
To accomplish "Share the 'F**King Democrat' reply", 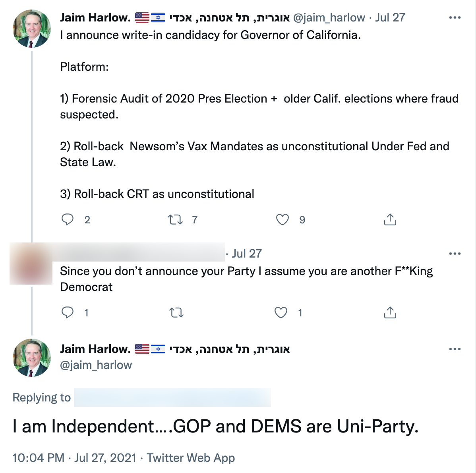I will pos(390,313).
